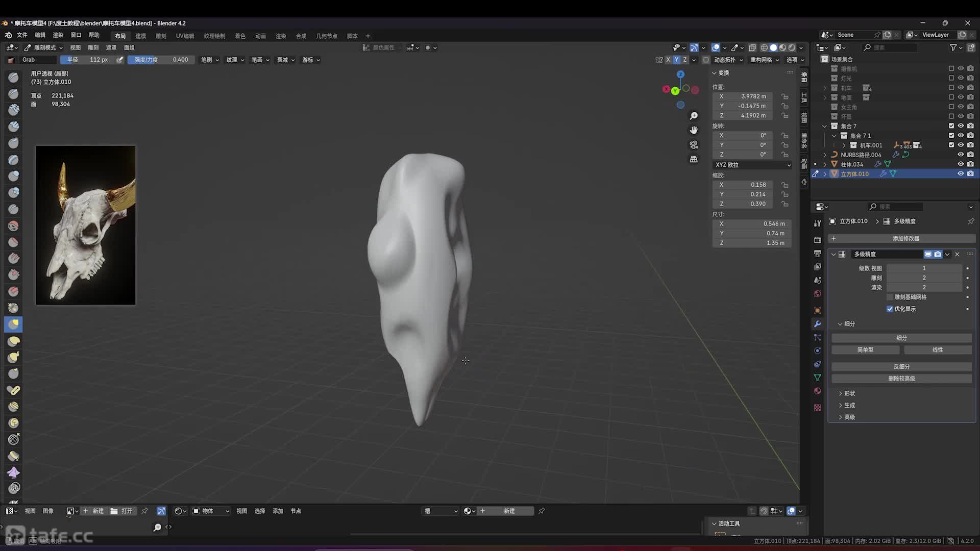Toggle the camera view icon in viewport
The height and width of the screenshot is (551, 980).
(x=694, y=145)
